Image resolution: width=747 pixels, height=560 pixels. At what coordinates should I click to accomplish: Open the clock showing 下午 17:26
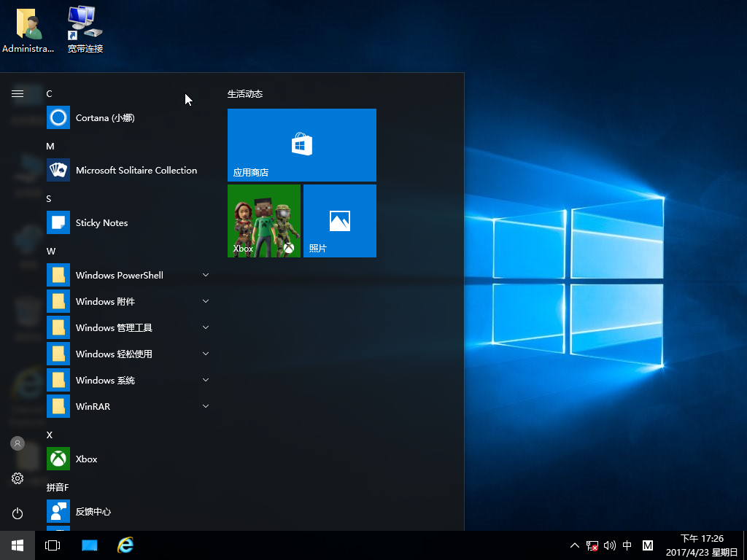702,545
